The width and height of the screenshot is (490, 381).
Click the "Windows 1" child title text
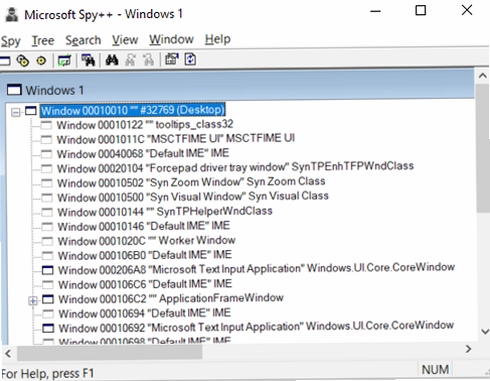tap(55, 90)
